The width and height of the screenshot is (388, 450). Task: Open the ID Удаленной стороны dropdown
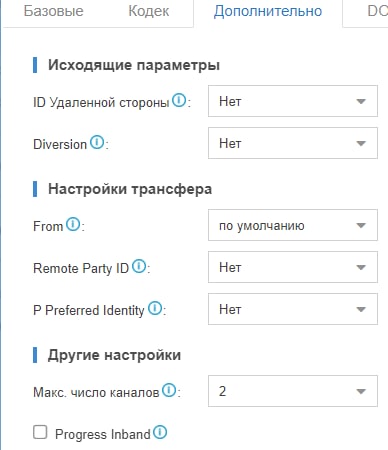pos(293,101)
